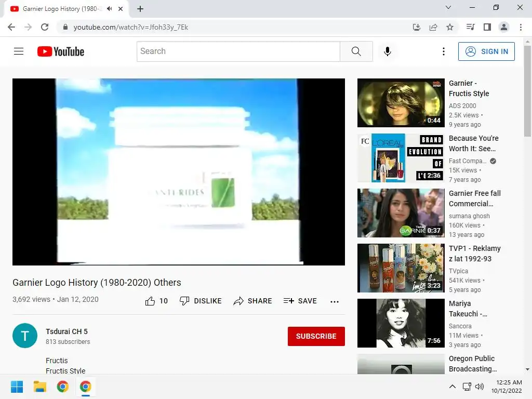Open Brand Evolution of L'Oreal thumbnail
The image size is (532, 399).
point(401,158)
